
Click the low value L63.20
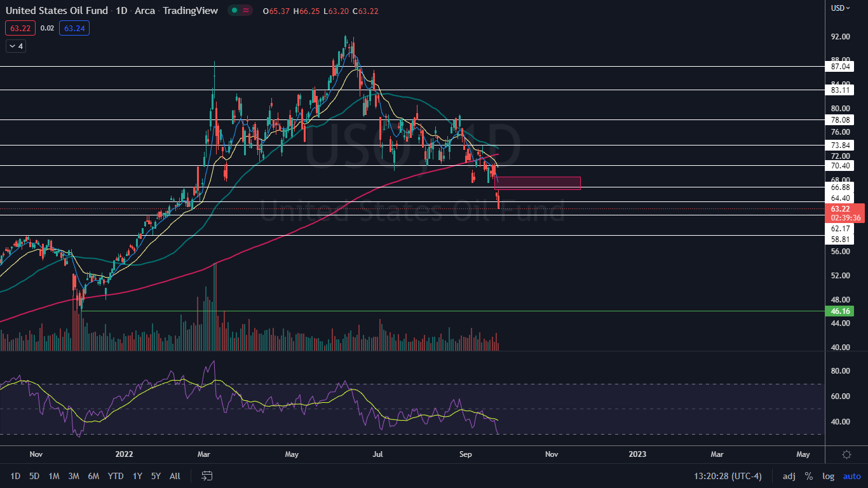click(337, 10)
